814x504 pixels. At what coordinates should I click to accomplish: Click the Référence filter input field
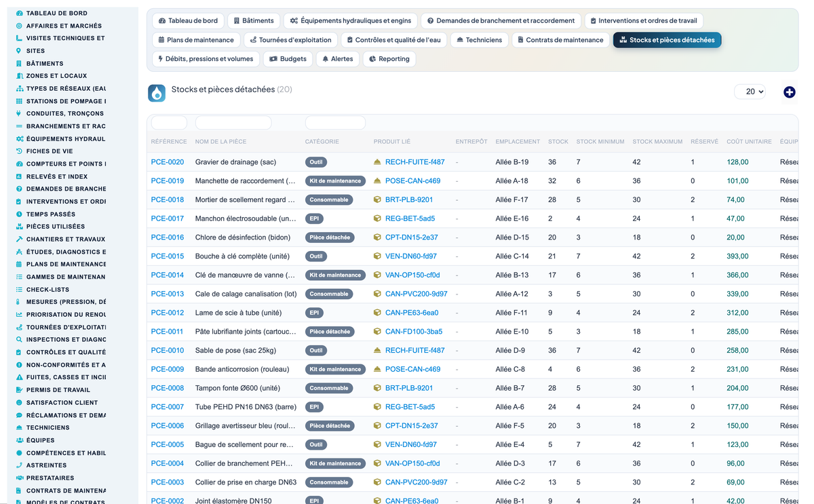pyautogui.click(x=169, y=123)
